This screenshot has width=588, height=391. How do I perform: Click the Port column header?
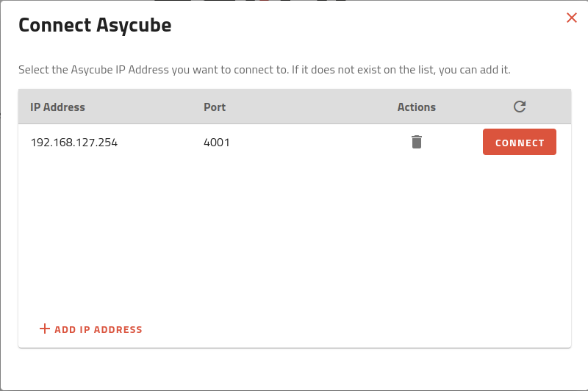click(x=215, y=107)
